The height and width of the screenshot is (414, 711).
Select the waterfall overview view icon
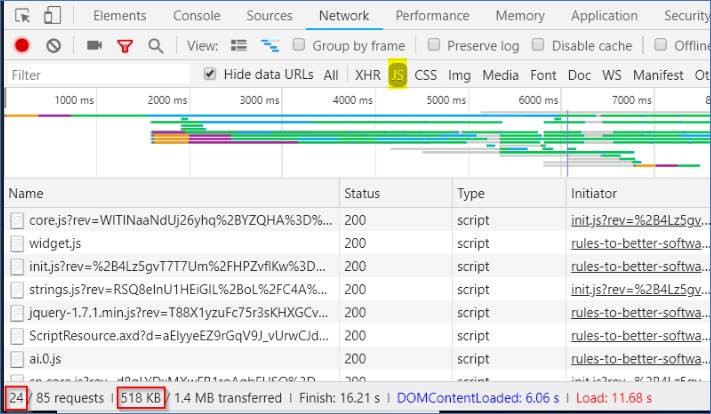(x=269, y=46)
